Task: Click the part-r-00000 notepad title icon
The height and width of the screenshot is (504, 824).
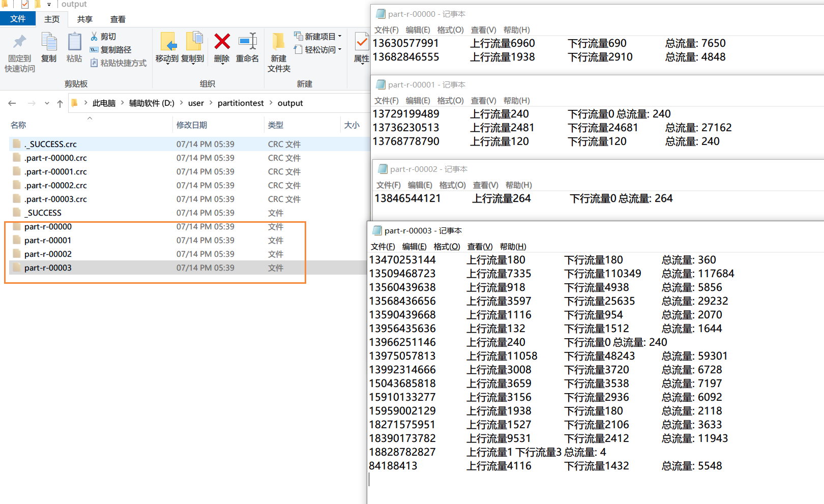Action: pyautogui.click(x=380, y=14)
